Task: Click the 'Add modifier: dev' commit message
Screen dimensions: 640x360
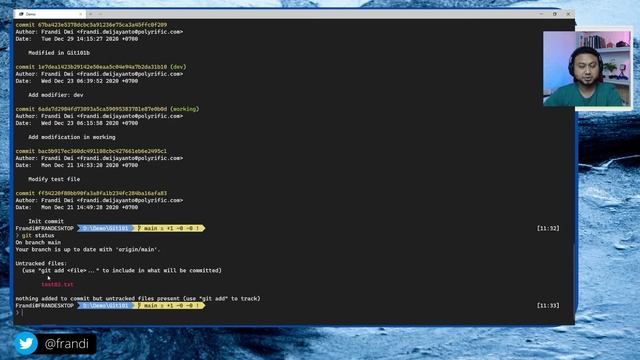Action: tap(56, 95)
